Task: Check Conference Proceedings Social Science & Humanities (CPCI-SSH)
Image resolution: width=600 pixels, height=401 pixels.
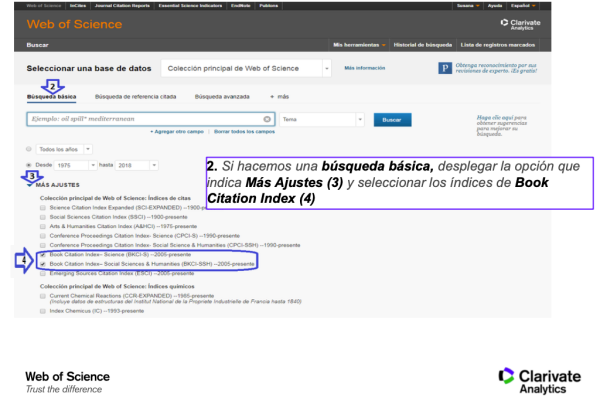Action: [42, 245]
